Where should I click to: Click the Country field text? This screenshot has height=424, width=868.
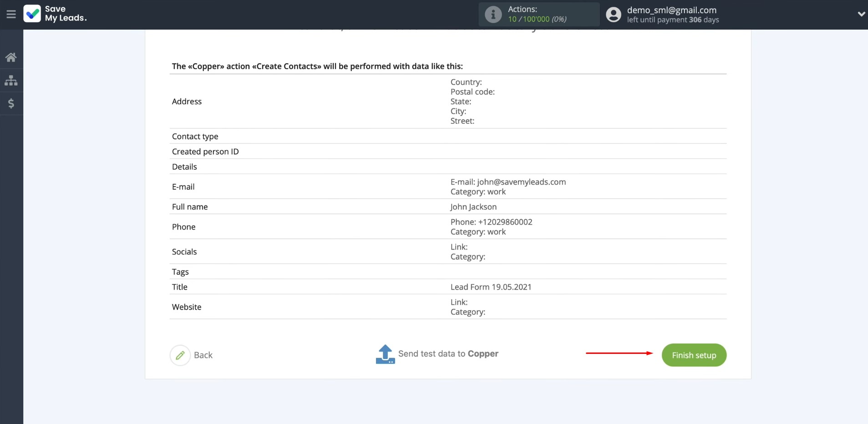point(466,82)
